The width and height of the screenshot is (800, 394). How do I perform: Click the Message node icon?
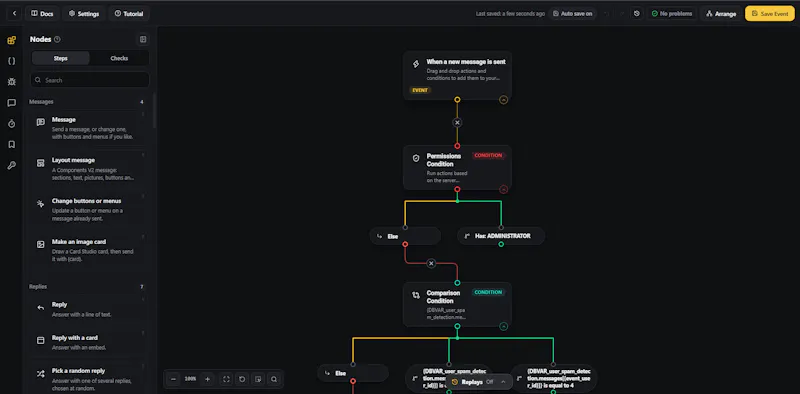41,122
